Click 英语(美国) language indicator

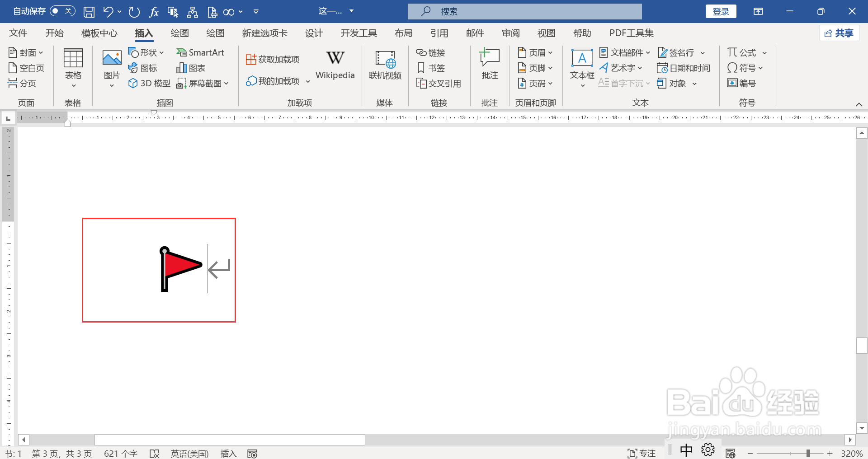(190, 454)
